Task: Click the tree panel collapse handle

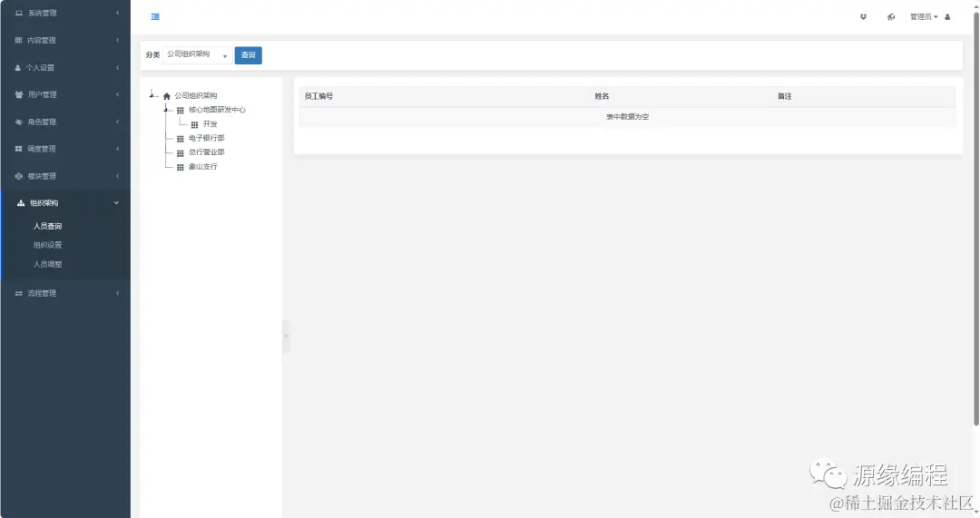Action: click(x=286, y=337)
